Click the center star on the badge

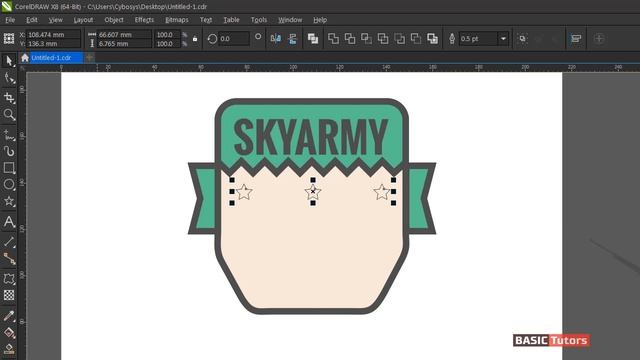pos(313,192)
